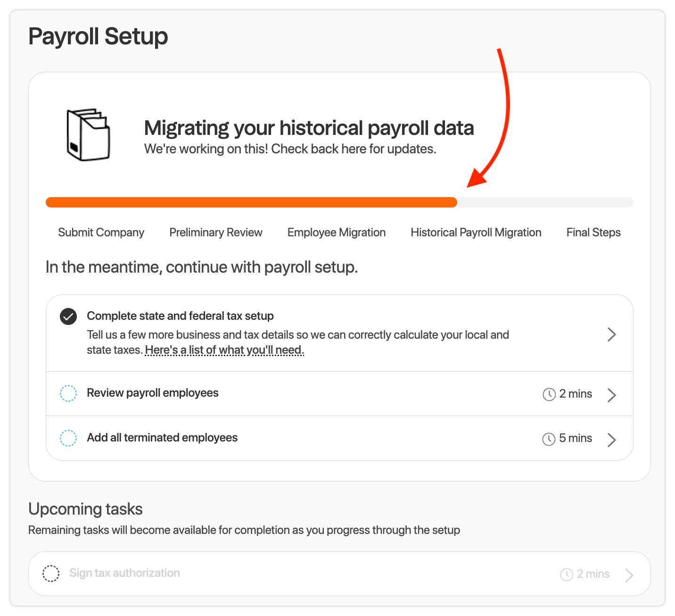Click the file folder migration icon
The image size is (675, 616).
[88, 135]
